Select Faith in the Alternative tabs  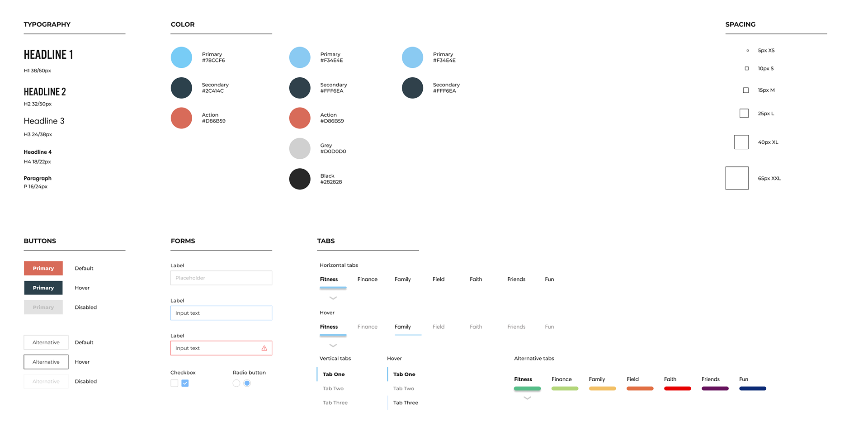tap(670, 379)
